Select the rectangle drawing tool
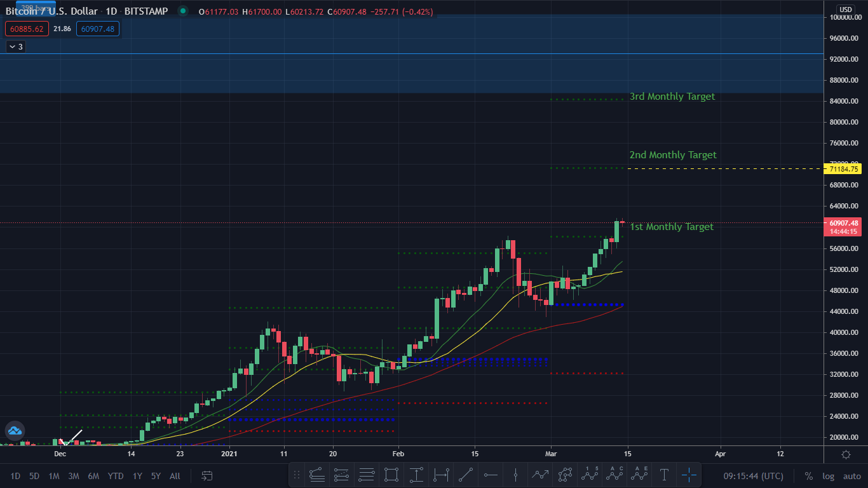The width and height of the screenshot is (868, 488). point(391,474)
